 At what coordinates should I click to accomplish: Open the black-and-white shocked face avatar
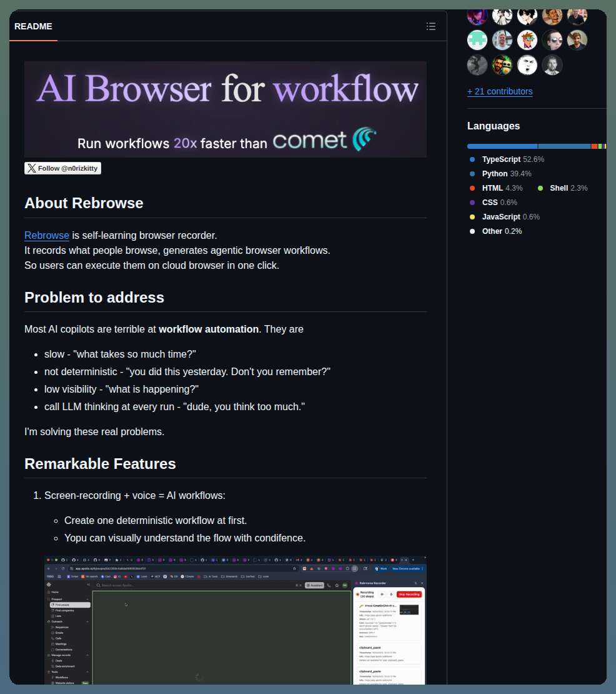coord(527,65)
